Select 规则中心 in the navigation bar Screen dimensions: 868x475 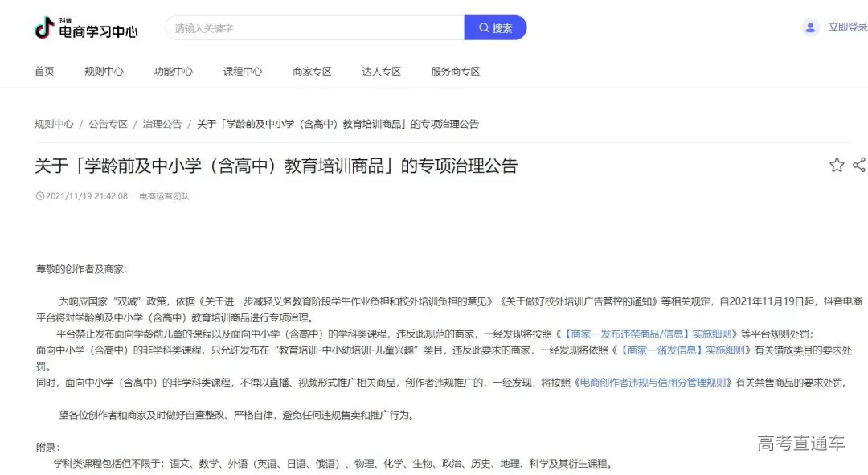104,71
